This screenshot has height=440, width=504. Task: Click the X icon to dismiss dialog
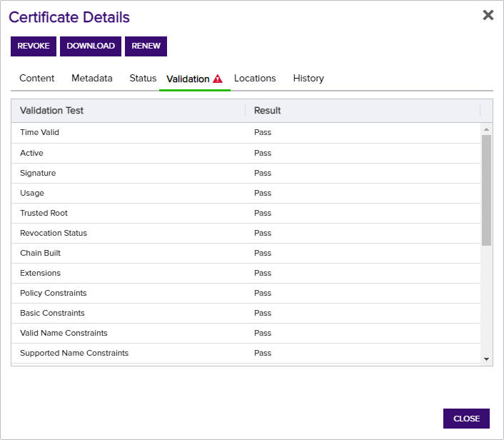click(x=488, y=15)
